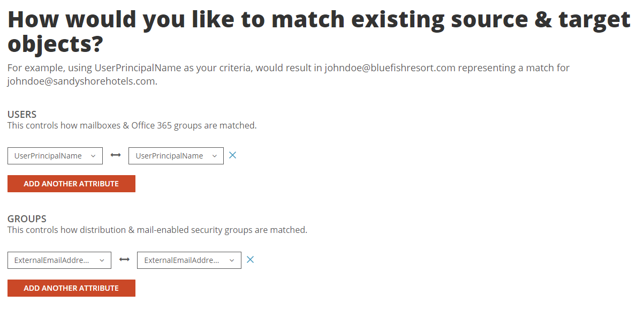Expand the Groups target ExternalEmailAddress dropdown
Viewport: 644px width, 309px height.
click(182, 260)
